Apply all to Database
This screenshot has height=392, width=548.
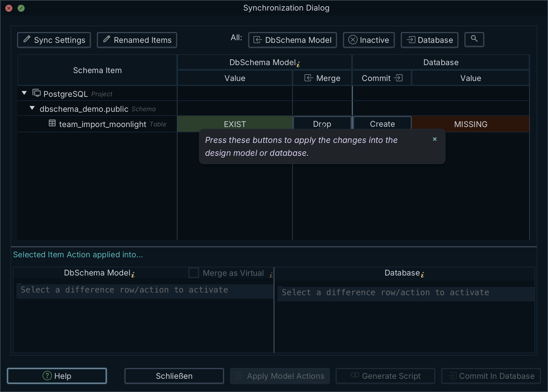pyautogui.click(x=429, y=40)
